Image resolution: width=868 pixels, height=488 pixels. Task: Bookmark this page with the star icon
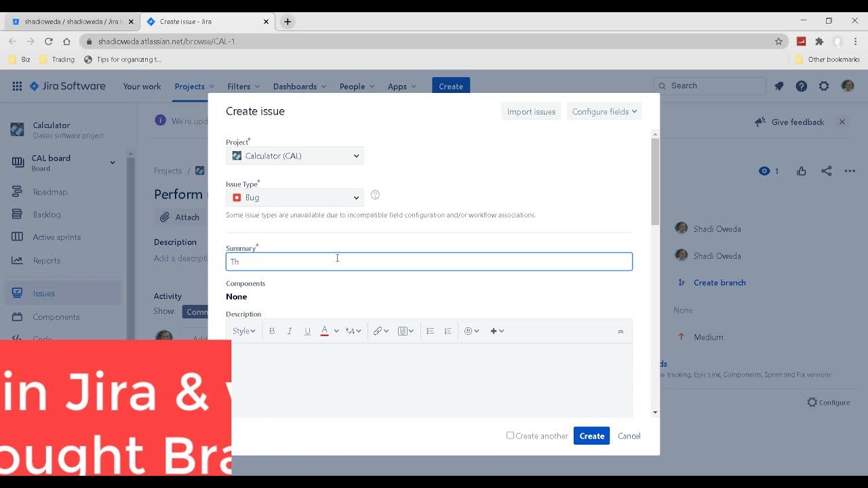click(778, 41)
